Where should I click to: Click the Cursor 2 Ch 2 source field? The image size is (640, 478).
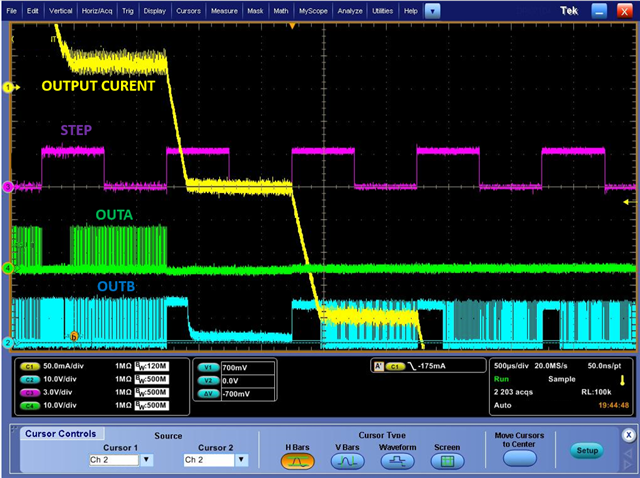tap(209, 460)
